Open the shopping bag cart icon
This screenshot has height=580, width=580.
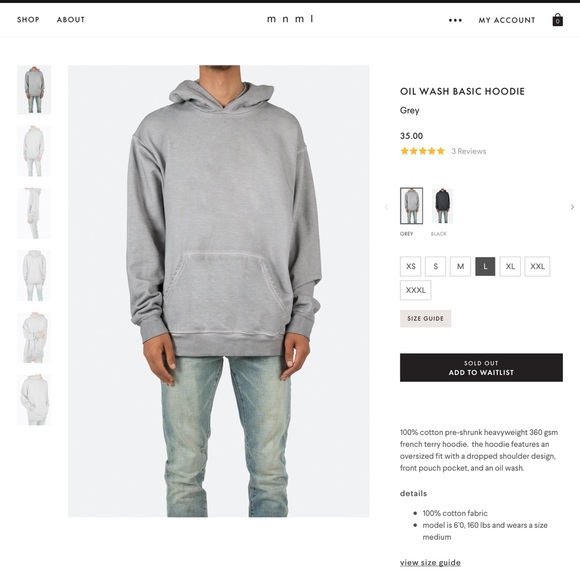(557, 20)
